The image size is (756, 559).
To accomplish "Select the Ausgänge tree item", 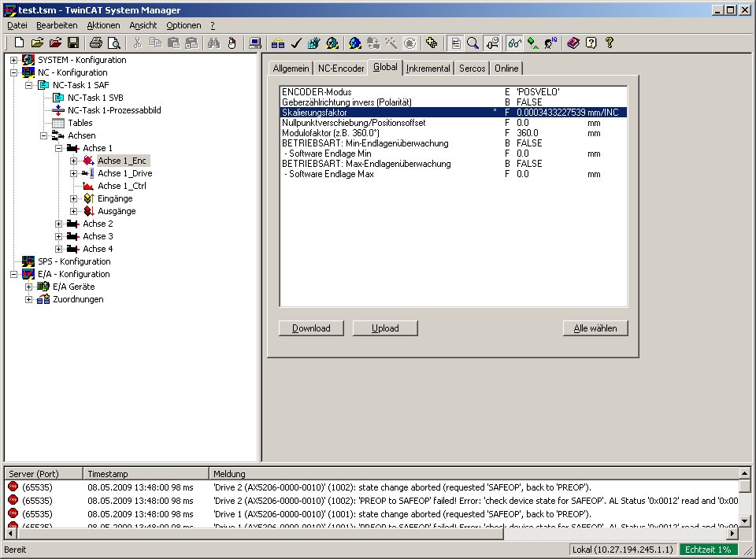I will click(117, 211).
